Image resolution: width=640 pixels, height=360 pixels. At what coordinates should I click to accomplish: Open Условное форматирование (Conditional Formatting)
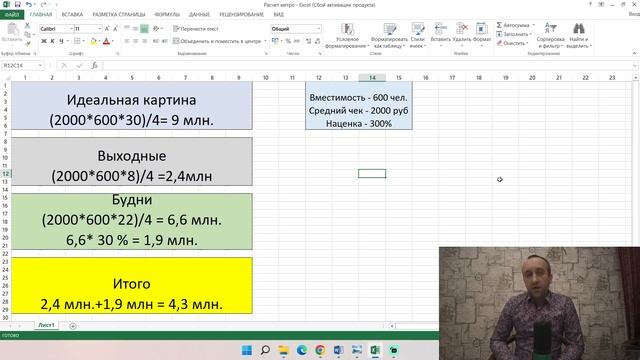click(x=347, y=35)
